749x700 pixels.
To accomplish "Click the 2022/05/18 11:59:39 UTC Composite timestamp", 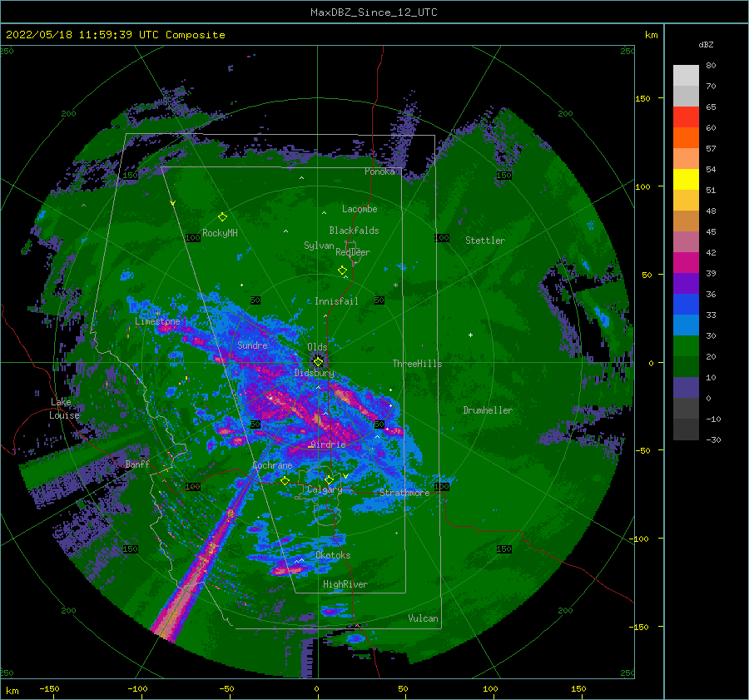I will click(x=115, y=35).
